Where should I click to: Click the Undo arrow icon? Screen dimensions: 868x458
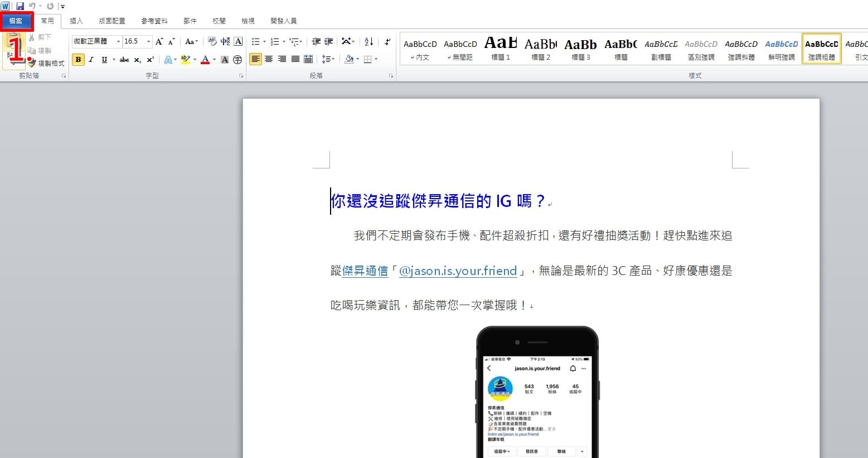click(x=32, y=6)
